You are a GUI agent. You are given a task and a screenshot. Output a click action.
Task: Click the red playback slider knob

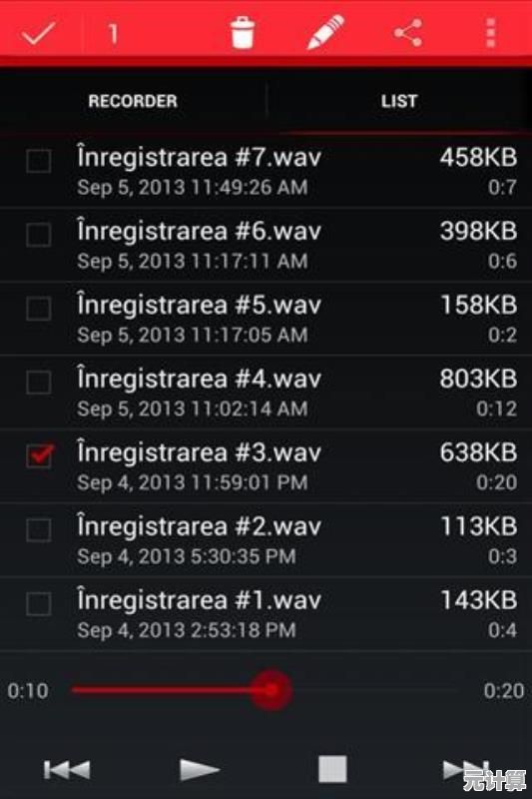pyautogui.click(x=271, y=690)
